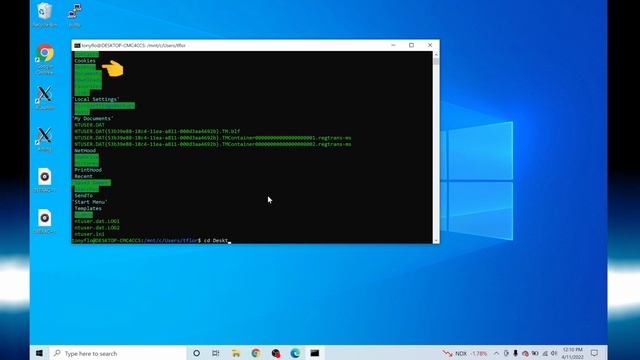Viewport: 640px width, 360px height.
Task: Click the 'Local Settings' entry
Action: [x=96, y=99]
